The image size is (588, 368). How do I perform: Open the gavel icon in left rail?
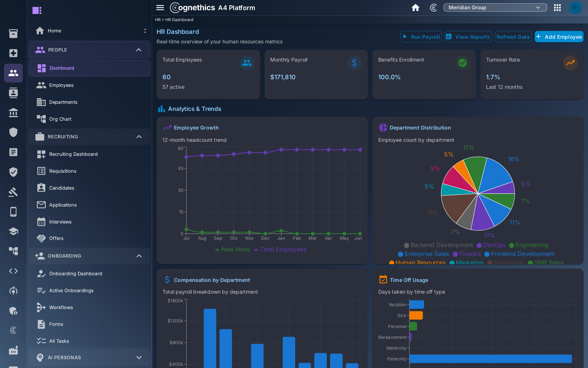pos(13,192)
